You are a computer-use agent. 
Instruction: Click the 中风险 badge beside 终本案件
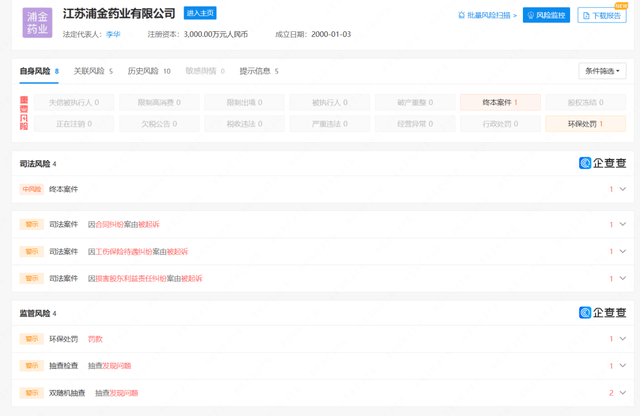pos(32,189)
